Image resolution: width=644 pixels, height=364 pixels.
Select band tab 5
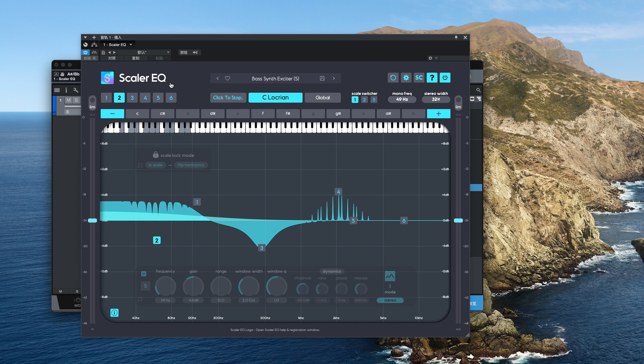[x=158, y=98]
